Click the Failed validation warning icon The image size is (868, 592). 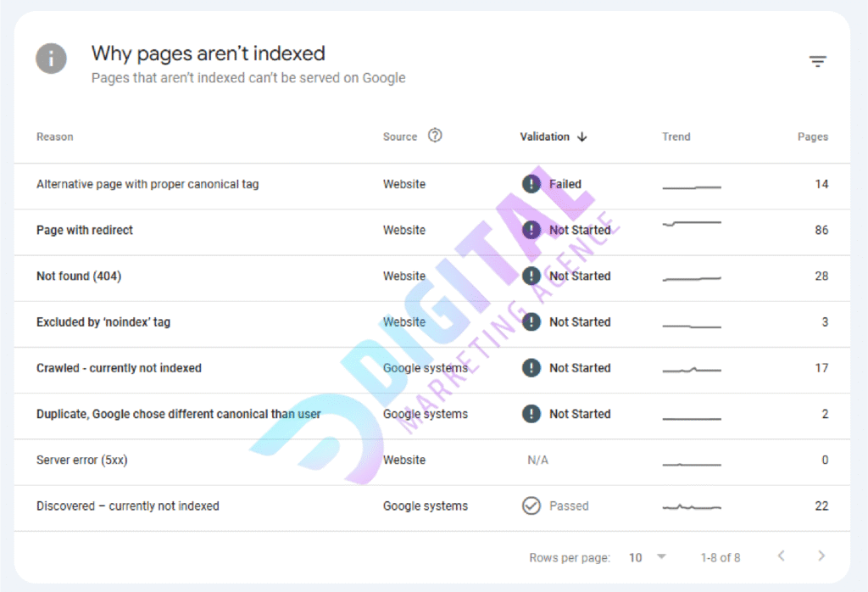click(x=531, y=184)
